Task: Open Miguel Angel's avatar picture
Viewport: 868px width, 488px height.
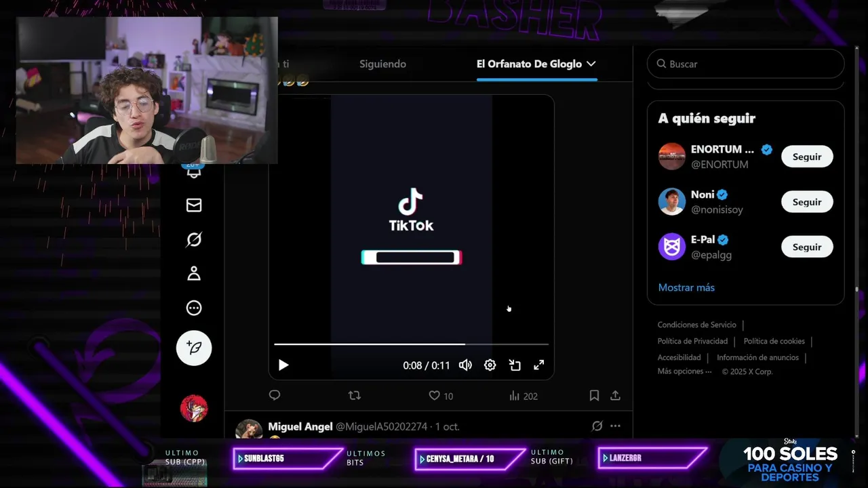Action: (249, 430)
